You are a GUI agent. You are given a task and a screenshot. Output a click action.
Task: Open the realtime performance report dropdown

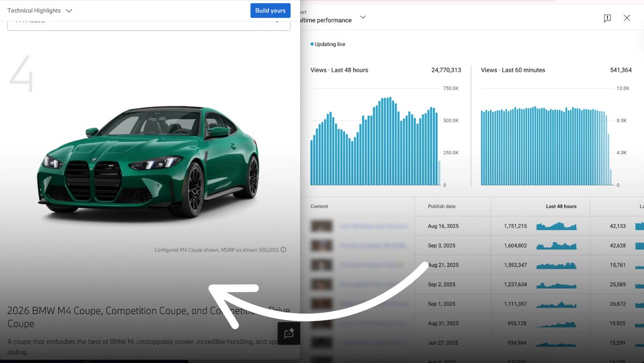(363, 17)
